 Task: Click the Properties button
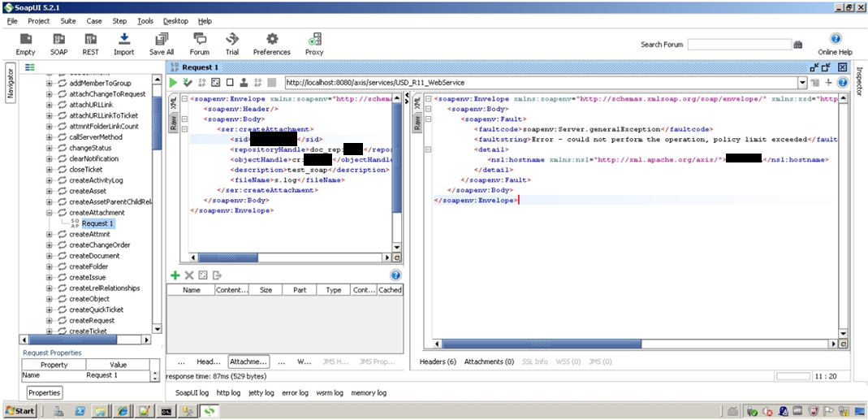[45, 392]
